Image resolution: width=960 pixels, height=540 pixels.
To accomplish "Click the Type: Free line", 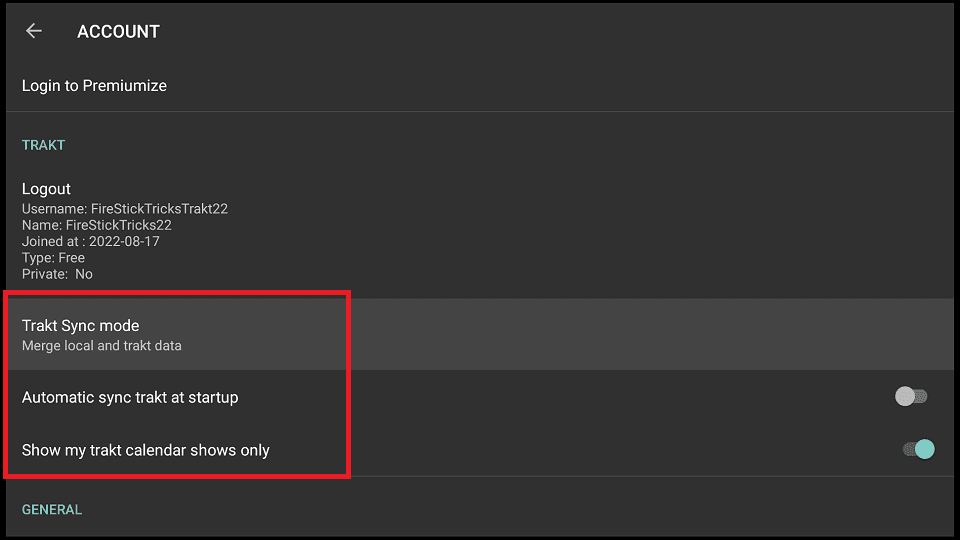I will pyautogui.click(x=53, y=258).
